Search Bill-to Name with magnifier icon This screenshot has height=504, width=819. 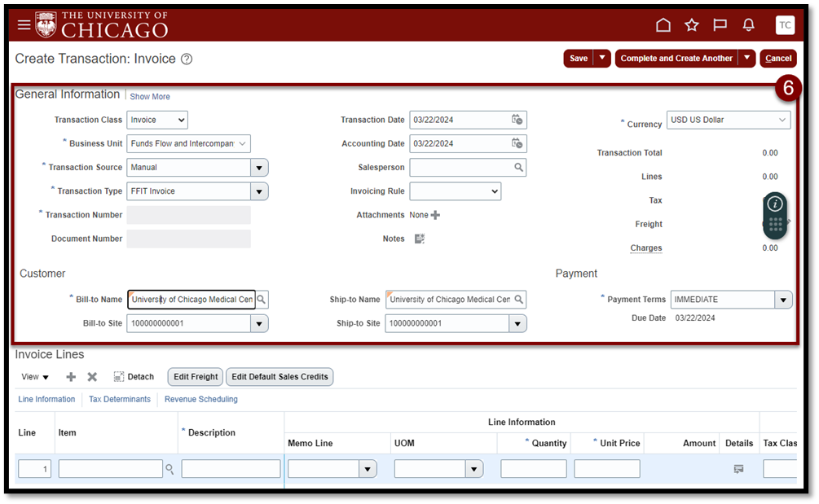click(262, 300)
